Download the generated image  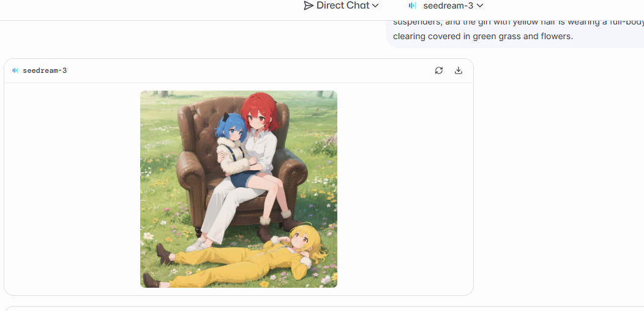459,70
